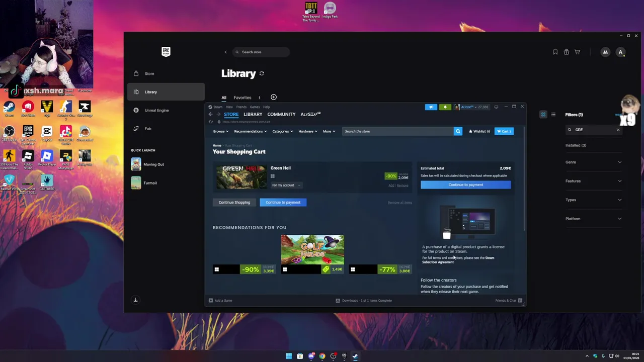The width and height of the screenshot is (644, 362).
Task: Open OBS Studio desktop shortcut
Action: tap(9, 134)
